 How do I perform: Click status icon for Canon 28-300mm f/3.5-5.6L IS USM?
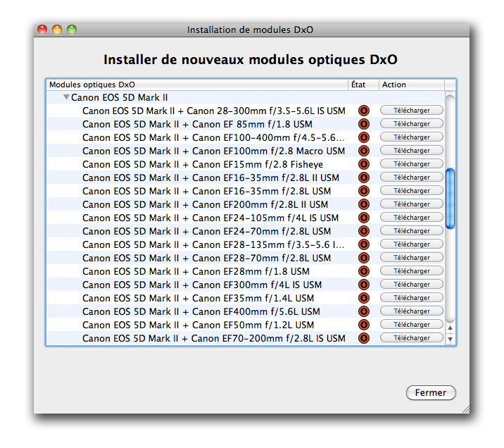click(x=363, y=111)
